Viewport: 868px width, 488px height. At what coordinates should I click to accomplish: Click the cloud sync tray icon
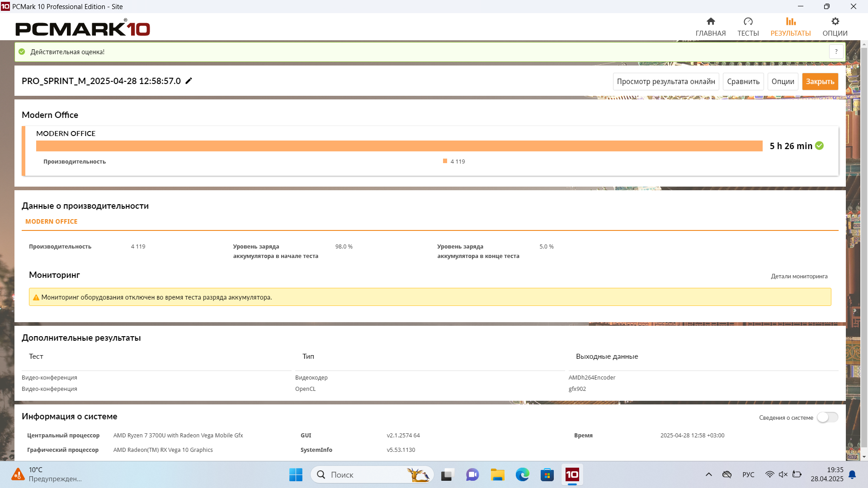click(x=727, y=475)
